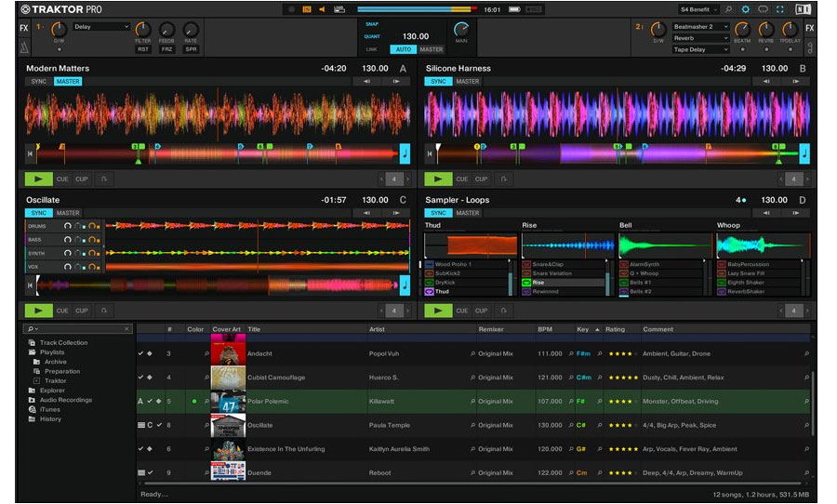Click the speech bubble icon in the header
The height and width of the screenshot is (504, 837).
coord(763,9)
